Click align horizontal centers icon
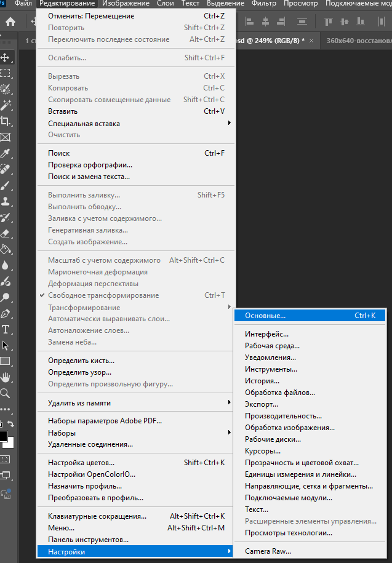This screenshot has height=563, width=392. coord(265,22)
